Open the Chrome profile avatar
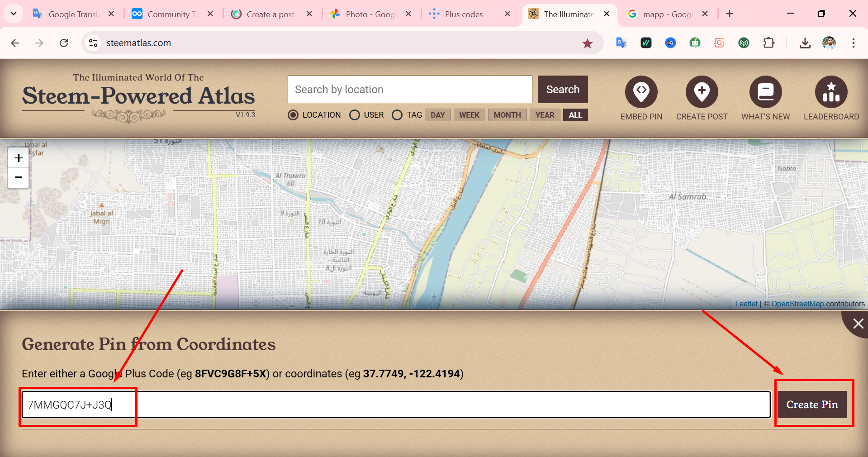The width and height of the screenshot is (868, 457). (x=829, y=43)
